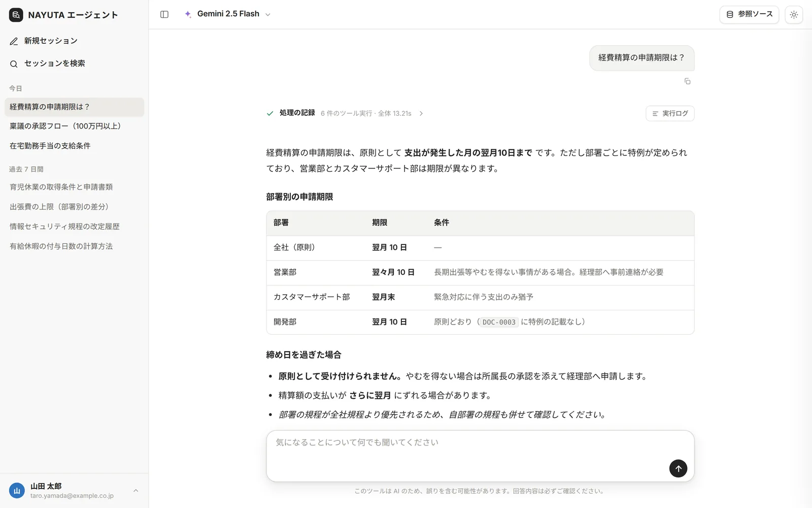This screenshot has height=508, width=812.
Task: Toggle the light/dark theme sun icon
Action: pyautogui.click(x=794, y=15)
